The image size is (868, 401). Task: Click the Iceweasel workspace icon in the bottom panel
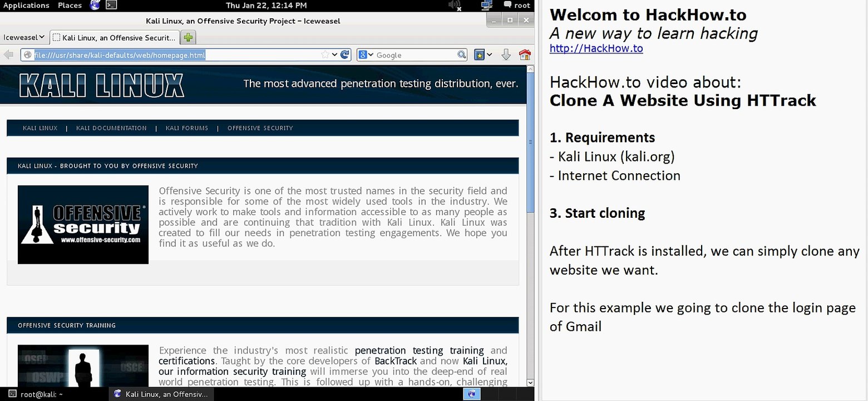471,394
